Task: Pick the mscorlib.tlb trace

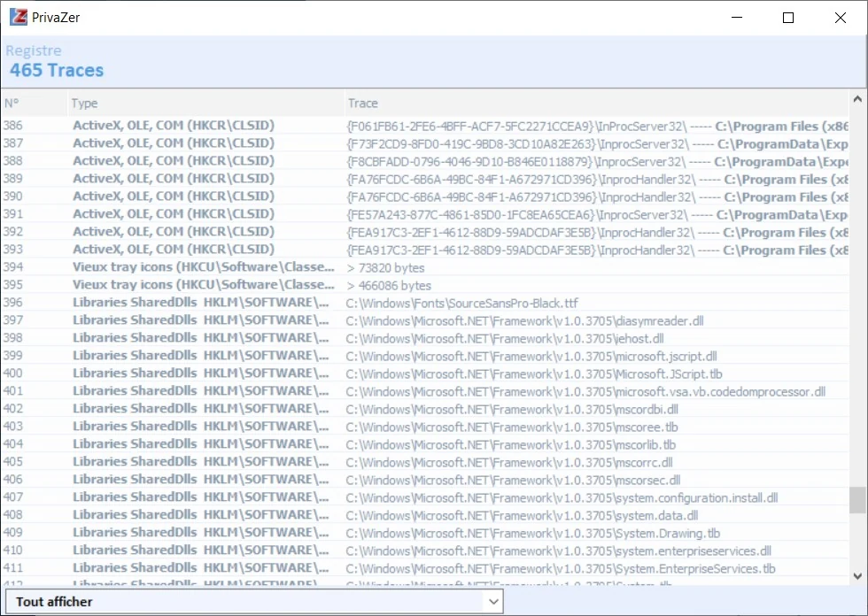Action: [424, 444]
